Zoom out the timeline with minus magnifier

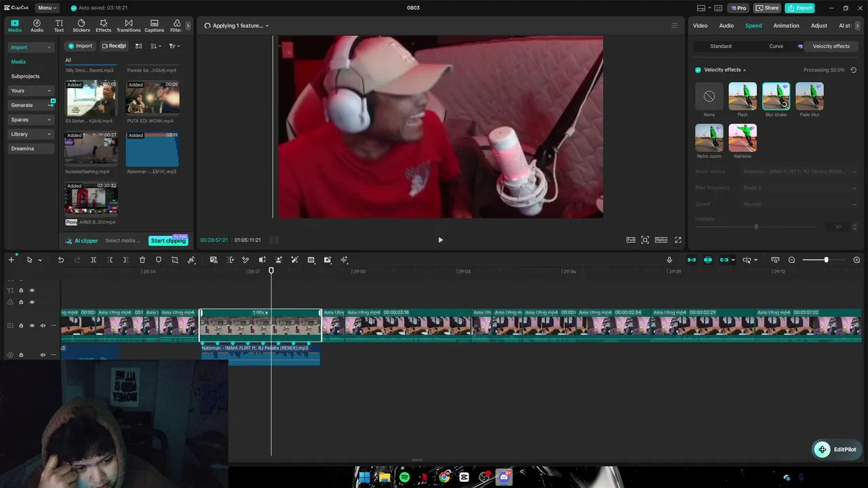[x=791, y=260]
